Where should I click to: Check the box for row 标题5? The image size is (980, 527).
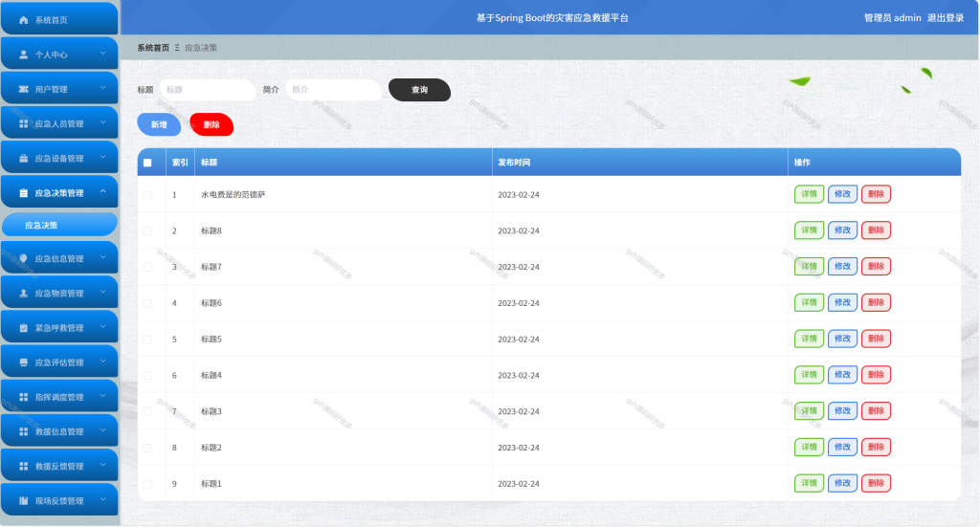pyautogui.click(x=147, y=340)
